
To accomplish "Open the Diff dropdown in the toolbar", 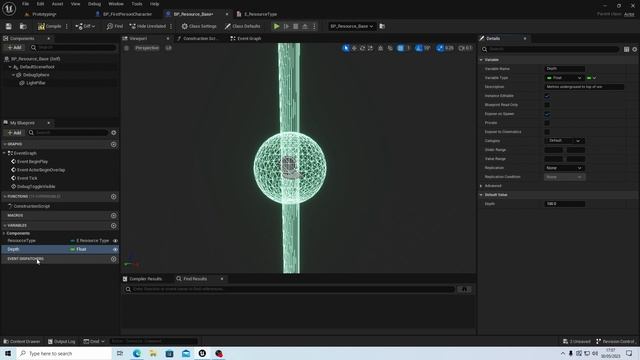I will coord(85,26).
